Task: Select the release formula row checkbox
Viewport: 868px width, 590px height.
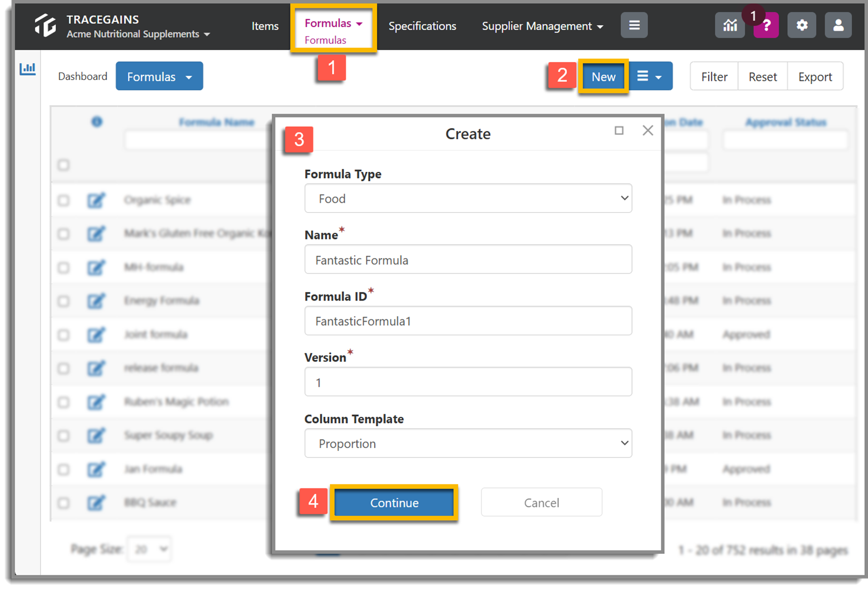Action: pyautogui.click(x=64, y=368)
